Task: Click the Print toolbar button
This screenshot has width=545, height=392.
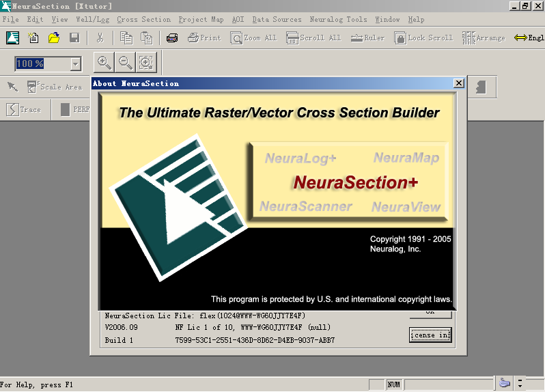Action: tap(204, 38)
